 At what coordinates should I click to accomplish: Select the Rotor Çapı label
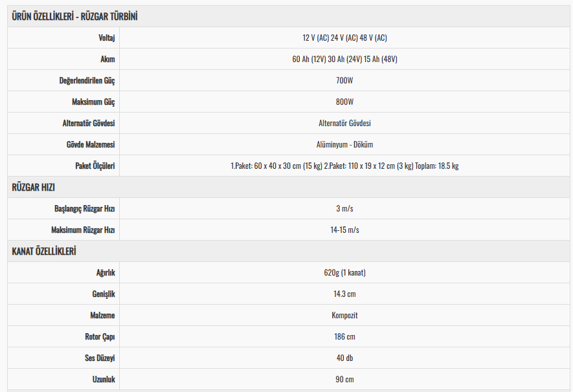(100, 337)
